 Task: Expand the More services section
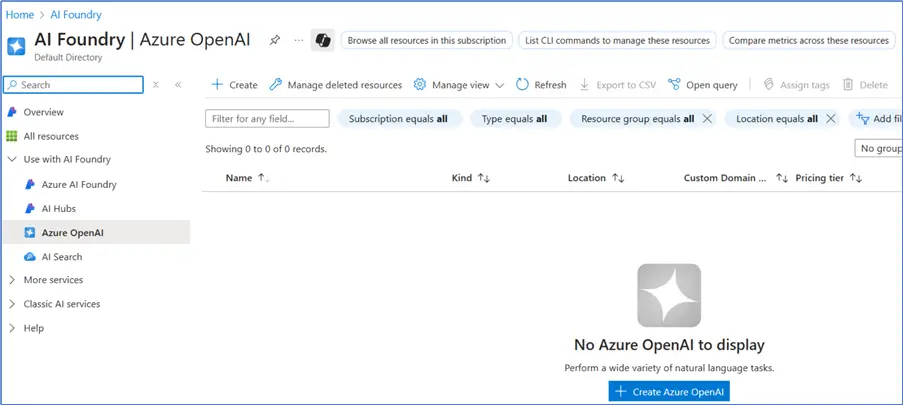point(12,280)
